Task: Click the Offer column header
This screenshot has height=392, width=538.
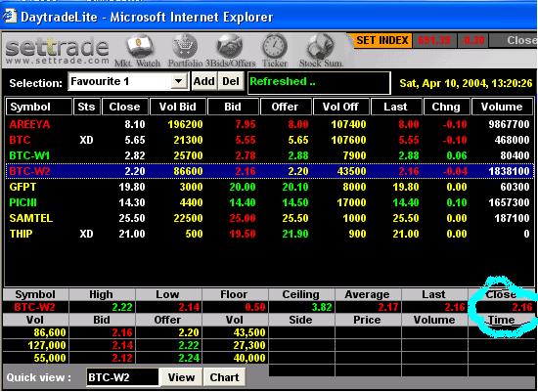Action: coord(286,107)
